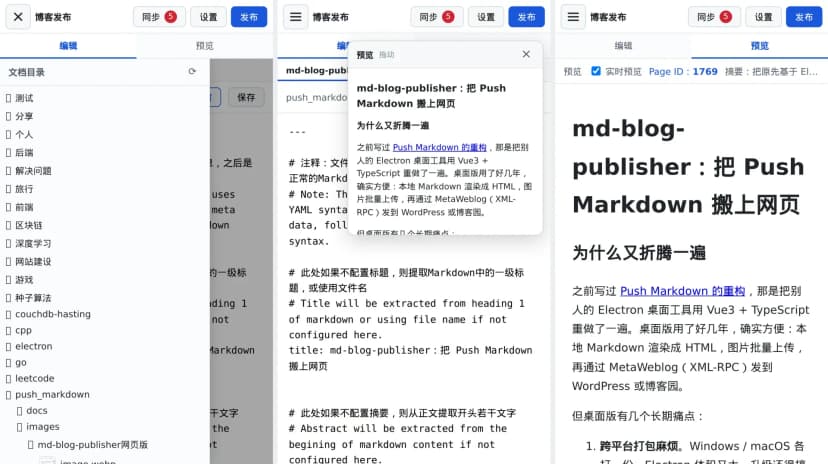Switch to 编辑 tab in left panel

click(x=68, y=46)
